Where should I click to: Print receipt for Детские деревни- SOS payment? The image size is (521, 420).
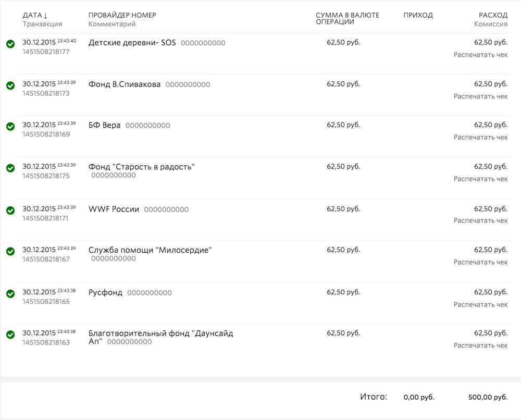click(x=480, y=55)
